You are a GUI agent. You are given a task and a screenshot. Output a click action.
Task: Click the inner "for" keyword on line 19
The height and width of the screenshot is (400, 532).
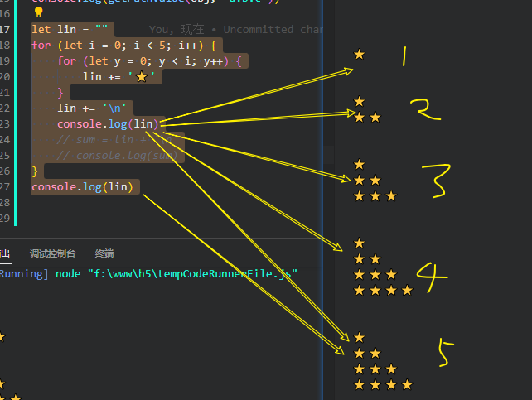coord(67,61)
